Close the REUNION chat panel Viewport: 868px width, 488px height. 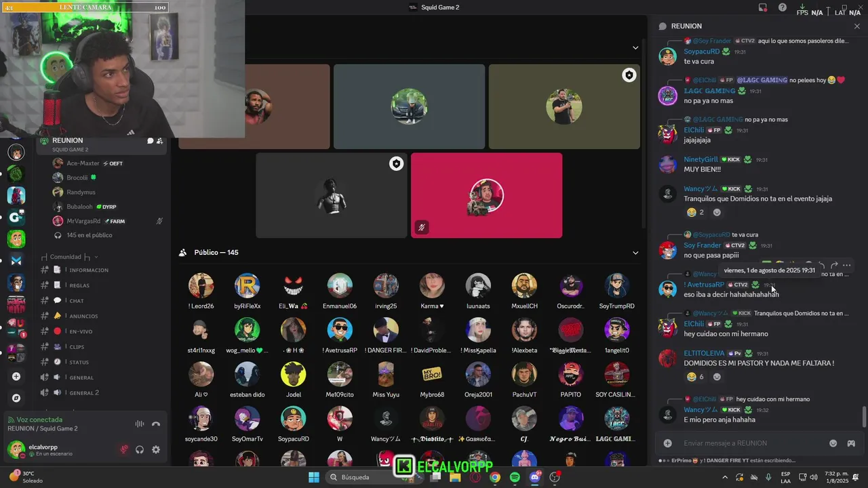pyautogui.click(x=857, y=26)
